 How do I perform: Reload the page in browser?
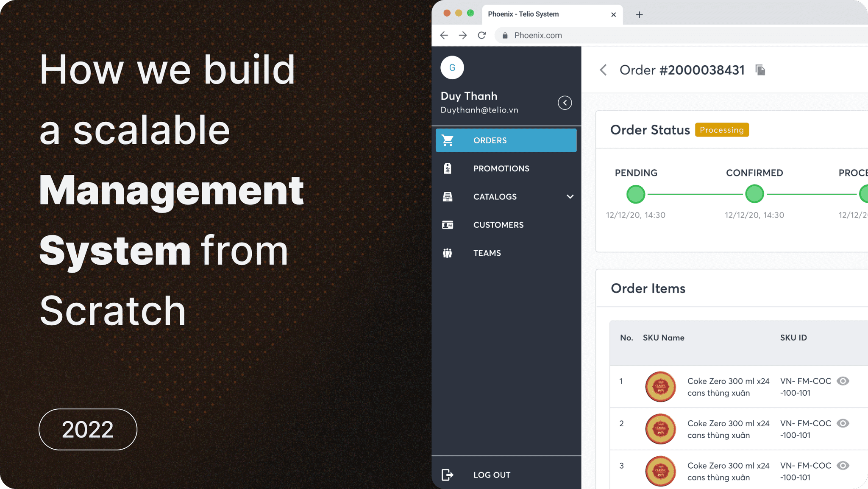pos(482,35)
